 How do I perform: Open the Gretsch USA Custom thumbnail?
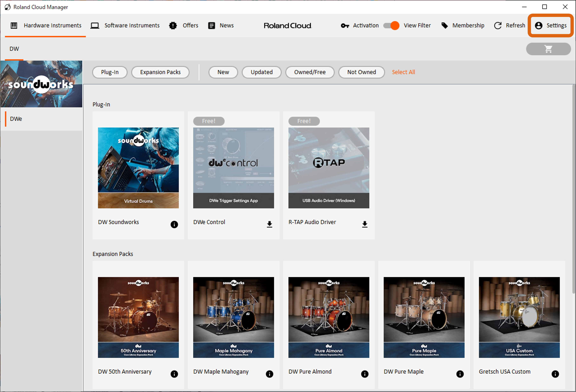tap(519, 317)
